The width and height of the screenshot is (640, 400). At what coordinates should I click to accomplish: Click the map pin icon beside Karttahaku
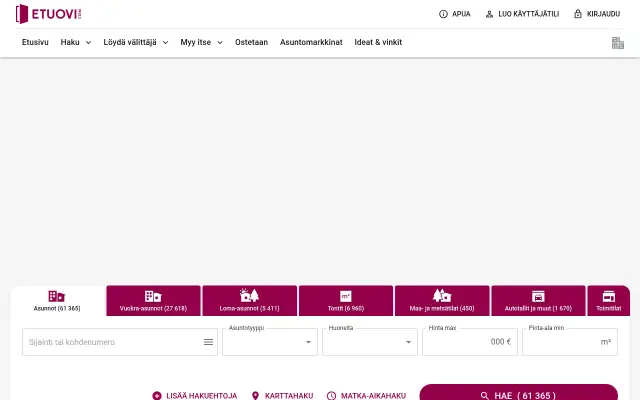(256, 396)
